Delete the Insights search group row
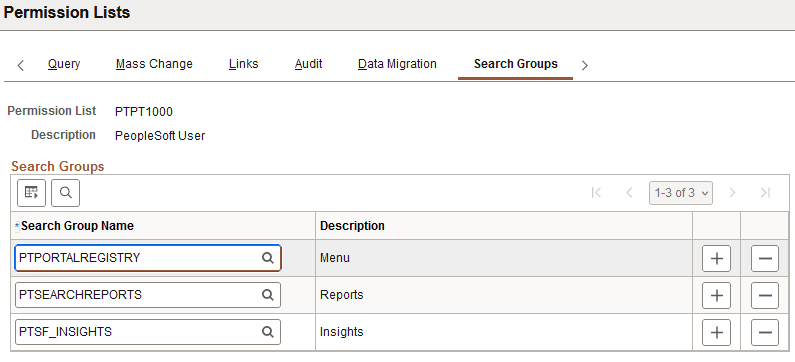795x362 pixels. [x=765, y=332]
